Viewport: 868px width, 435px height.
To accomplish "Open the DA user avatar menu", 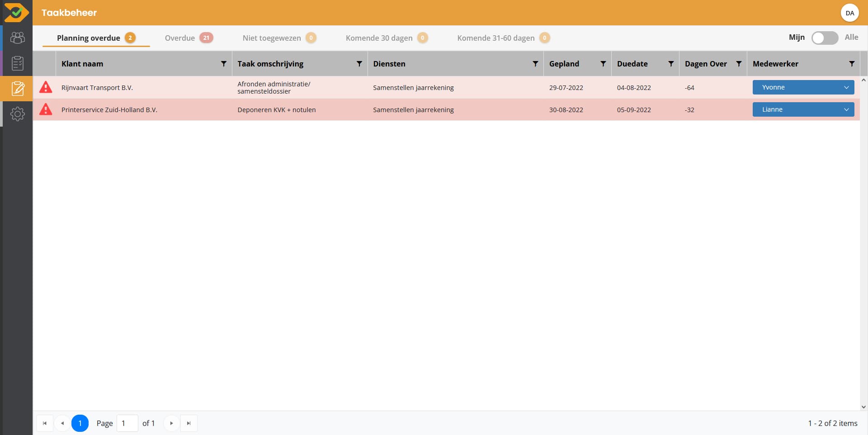I will tap(849, 13).
